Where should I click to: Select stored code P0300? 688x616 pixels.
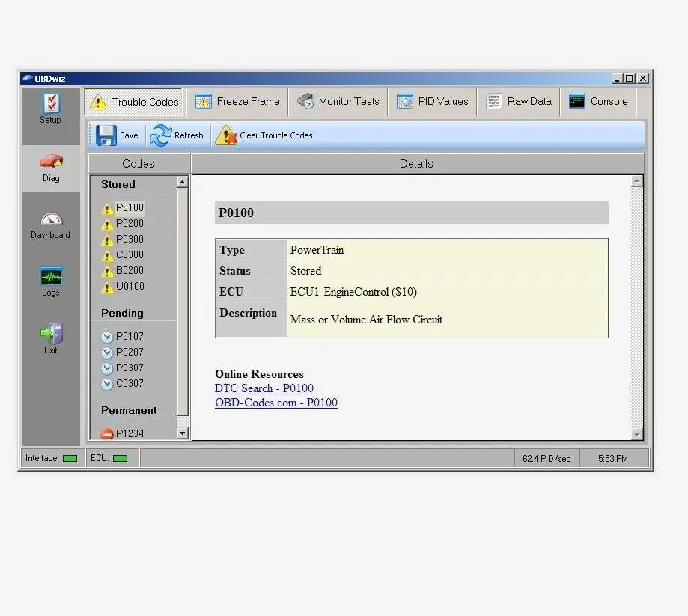click(x=130, y=239)
